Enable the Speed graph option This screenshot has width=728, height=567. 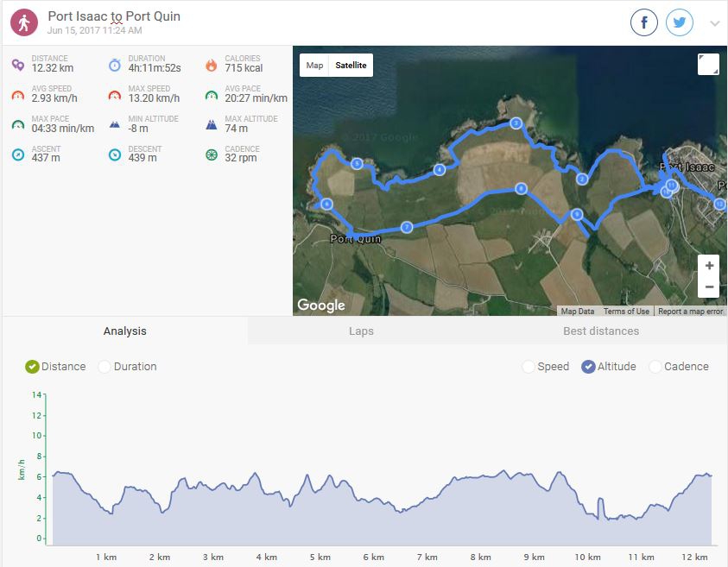pyautogui.click(x=529, y=367)
